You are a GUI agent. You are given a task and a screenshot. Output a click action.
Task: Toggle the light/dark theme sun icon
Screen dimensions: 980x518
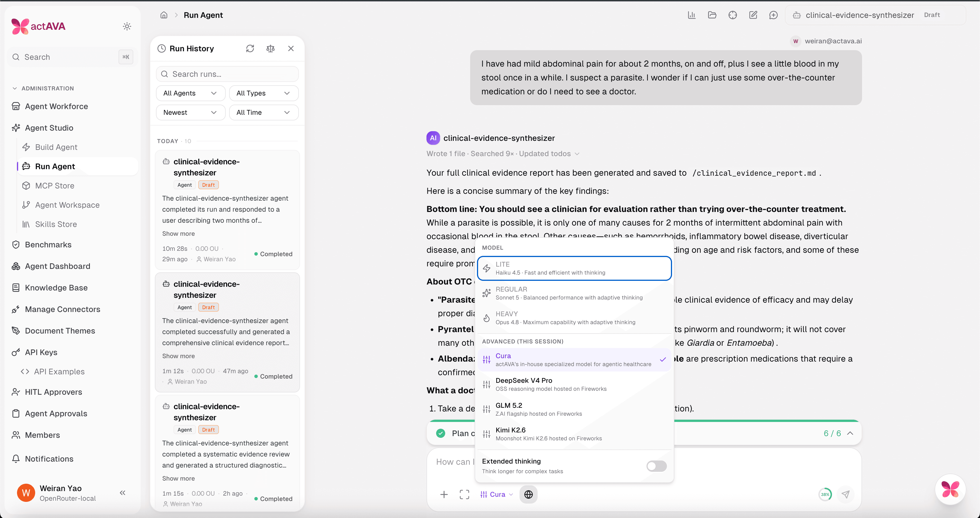coord(127,26)
